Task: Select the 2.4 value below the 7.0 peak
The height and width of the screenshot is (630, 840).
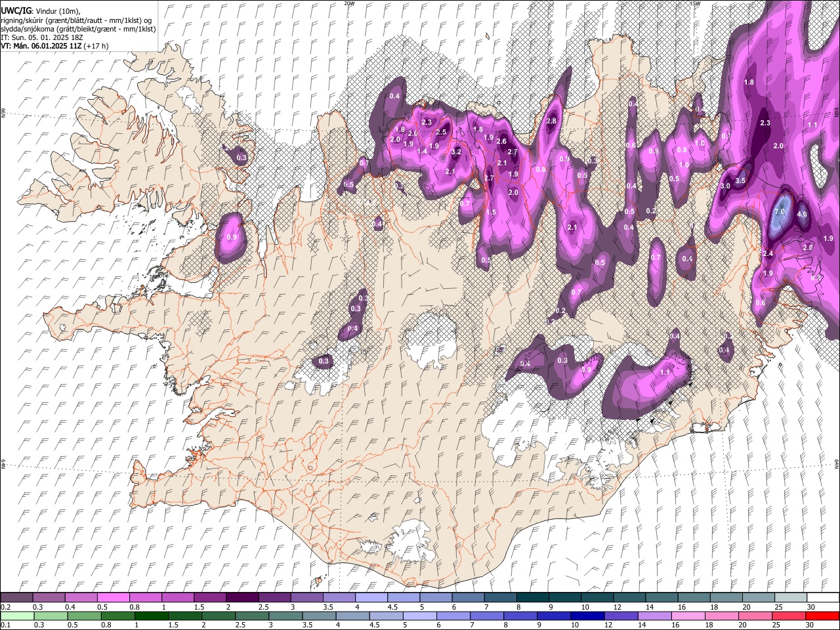Action: tap(768, 254)
